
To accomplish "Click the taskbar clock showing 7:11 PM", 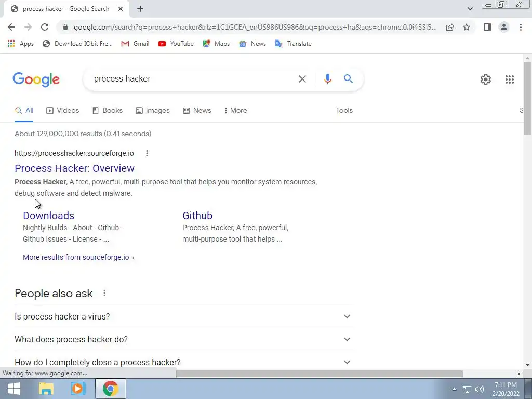I will [506, 389].
